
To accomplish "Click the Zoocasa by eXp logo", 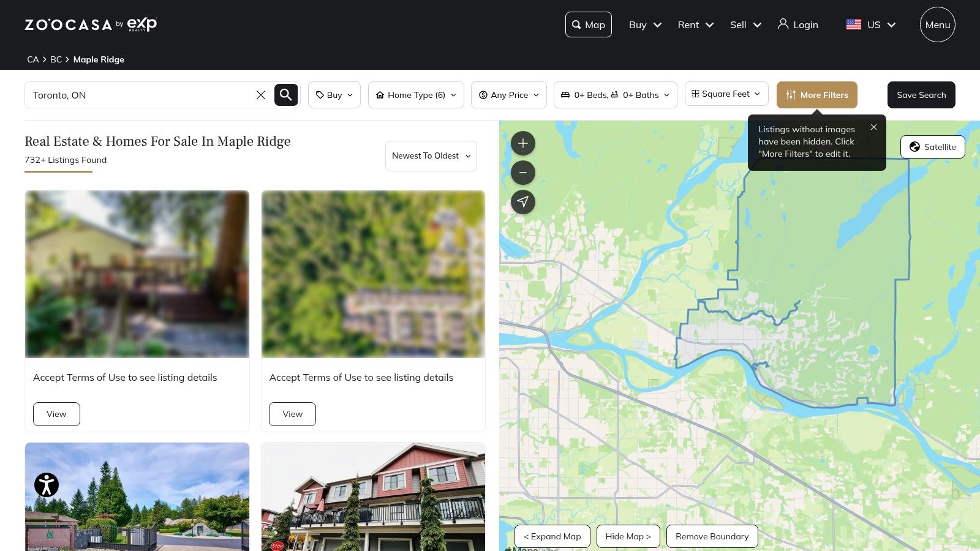I will tap(91, 24).
